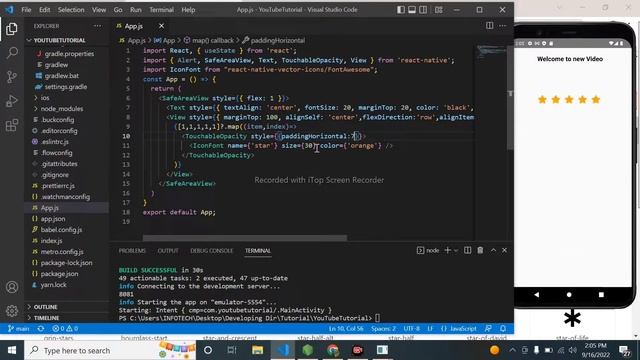Open the Manage gear icon
The image size is (640, 360).
(12, 311)
